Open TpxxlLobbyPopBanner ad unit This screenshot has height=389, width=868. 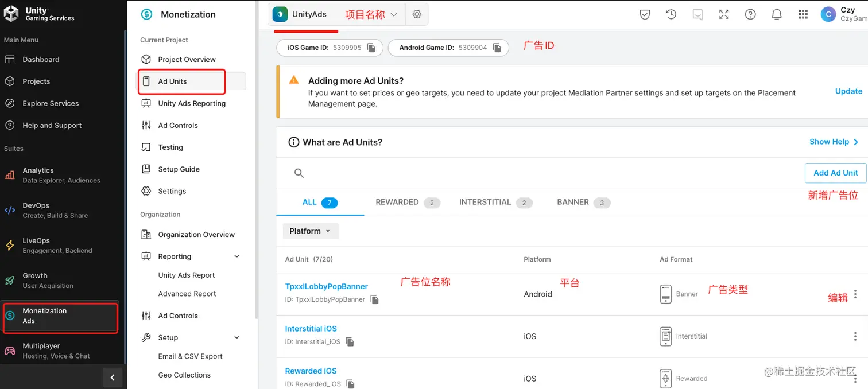[326, 286]
